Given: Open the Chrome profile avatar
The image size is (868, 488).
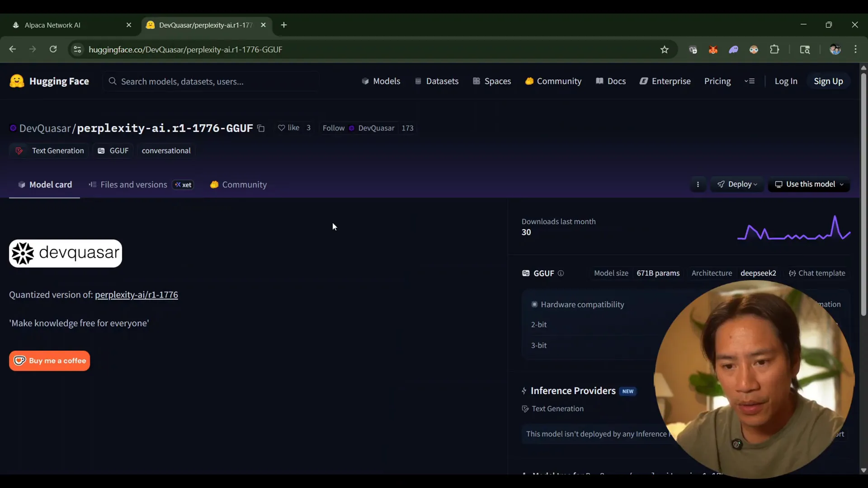Looking at the screenshot, I should pyautogui.click(x=835, y=50).
